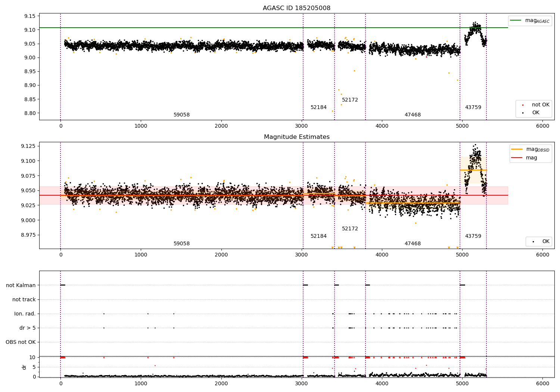Click the 'not track' y-axis label

(x=24, y=299)
